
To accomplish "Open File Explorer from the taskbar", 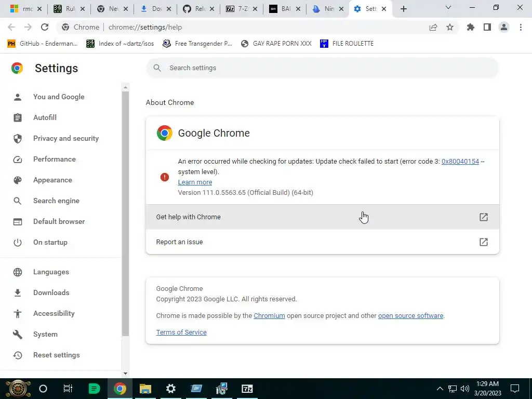I will (145, 389).
